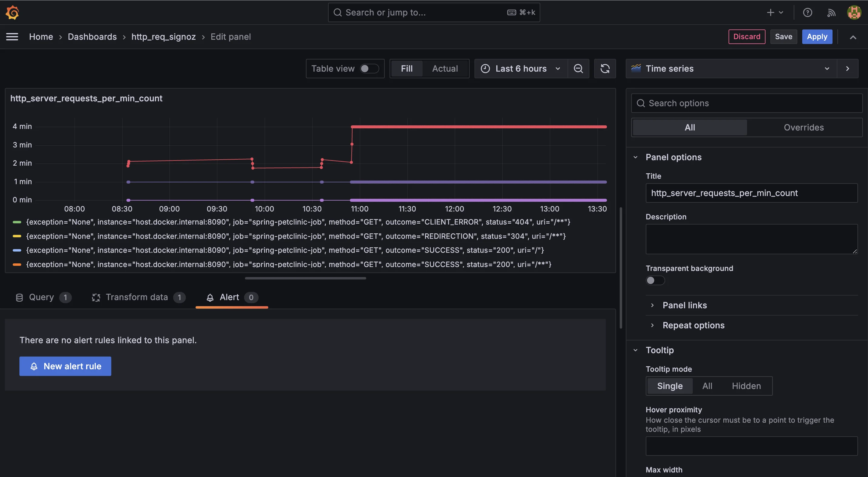
Task: Toggle REDIRECTION status 304 legend series
Action: coord(296,236)
